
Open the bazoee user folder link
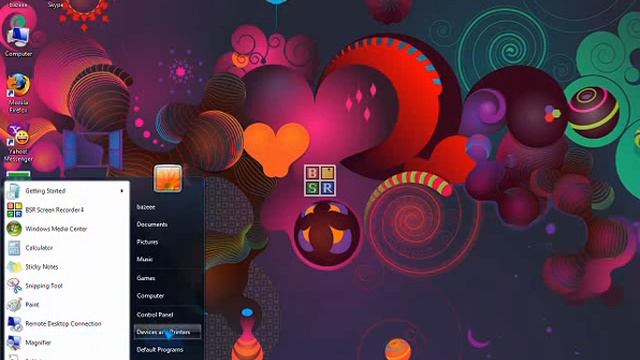146,207
